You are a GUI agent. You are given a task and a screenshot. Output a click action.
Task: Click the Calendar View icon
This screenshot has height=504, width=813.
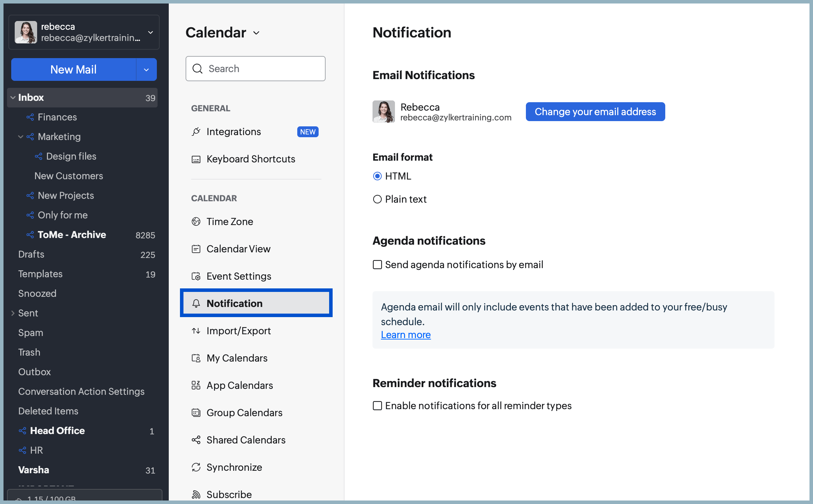[x=196, y=249]
